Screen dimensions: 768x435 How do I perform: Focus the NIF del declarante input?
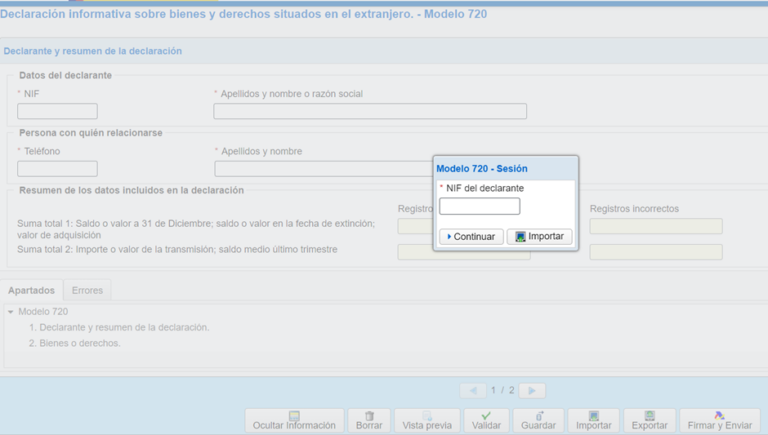coord(479,207)
